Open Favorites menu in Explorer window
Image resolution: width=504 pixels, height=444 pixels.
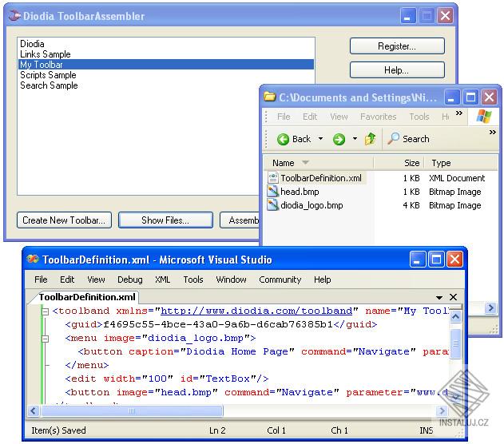coord(379,117)
